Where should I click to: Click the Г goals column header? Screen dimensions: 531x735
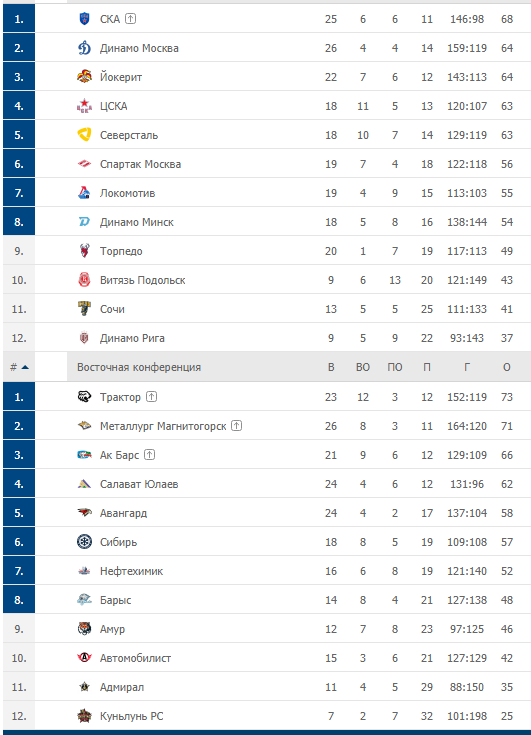click(467, 367)
